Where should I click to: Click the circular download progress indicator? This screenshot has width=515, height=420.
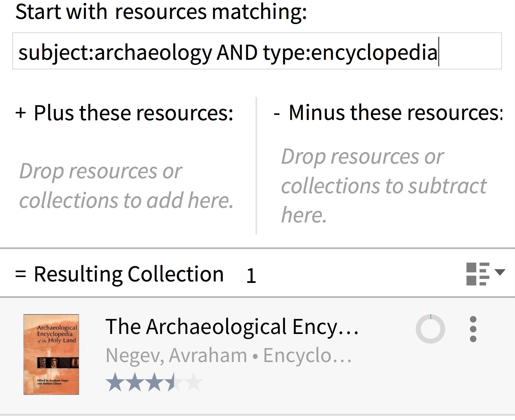pos(430,329)
